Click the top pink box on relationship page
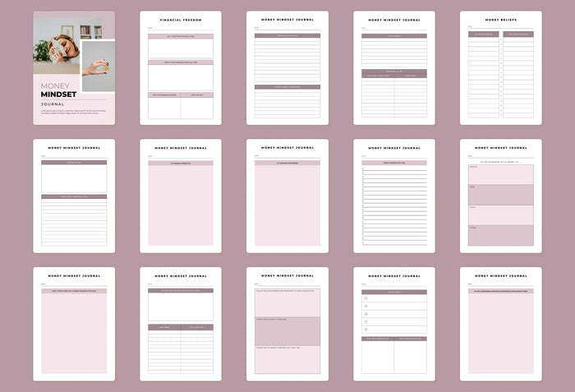Screen dimensions: 575x392 pyautogui.click(x=501, y=174)
